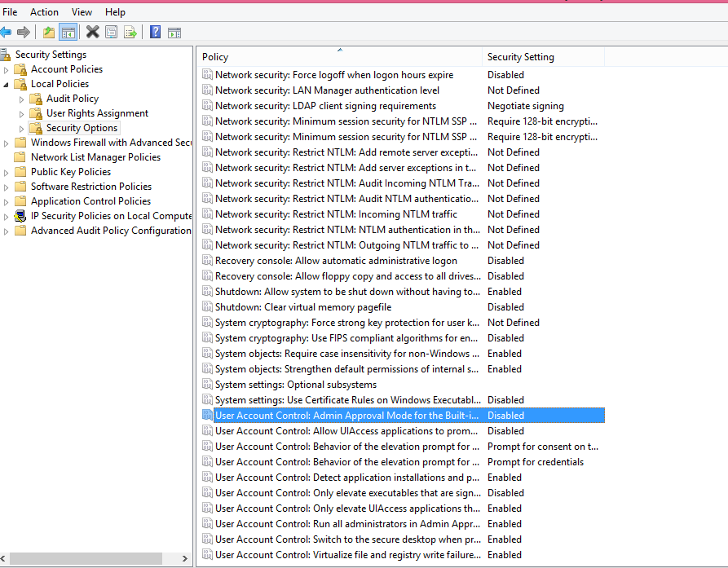Screen dimensions: 728x568
Task: Click the Delete (X) toolbar icon
Action: [92, 33]
